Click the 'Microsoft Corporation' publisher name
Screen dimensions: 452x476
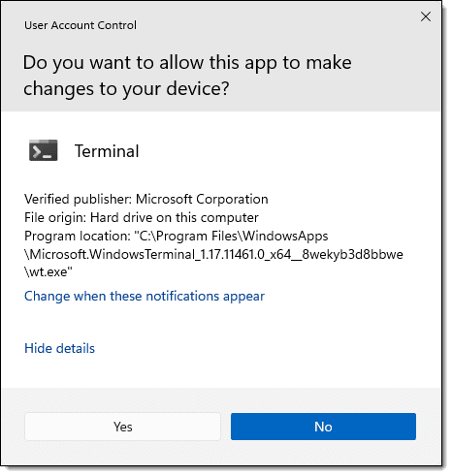coord(202,199)
